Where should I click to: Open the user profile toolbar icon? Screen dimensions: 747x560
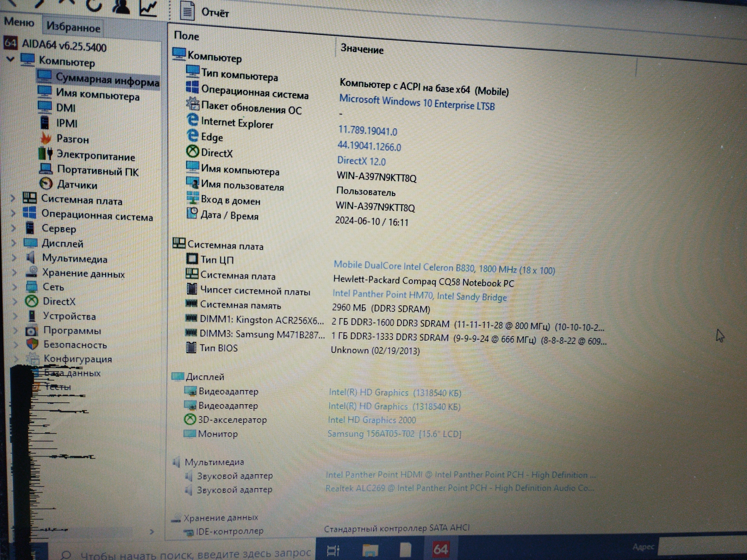point(120,6)
